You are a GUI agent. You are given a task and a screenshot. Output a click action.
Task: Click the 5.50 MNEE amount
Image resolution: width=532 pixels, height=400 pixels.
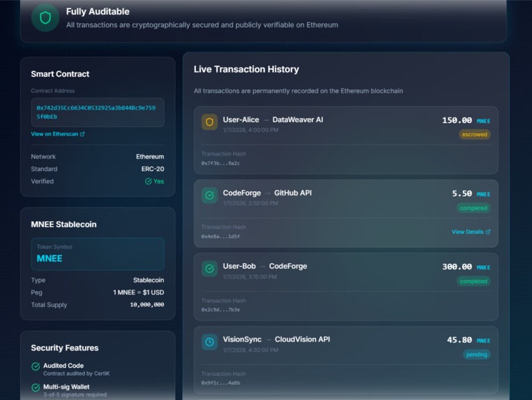point(471,194)
